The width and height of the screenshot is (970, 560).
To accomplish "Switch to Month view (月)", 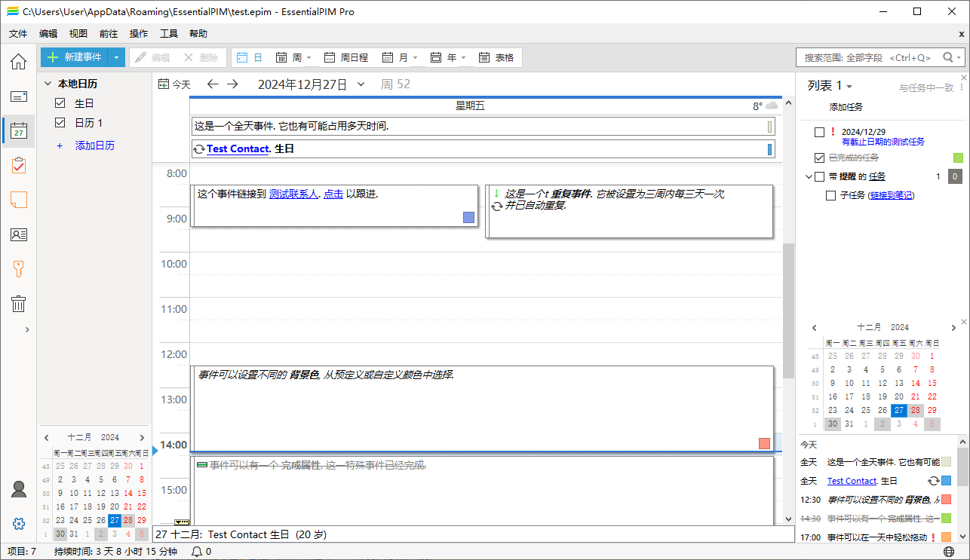I will 396,57.
